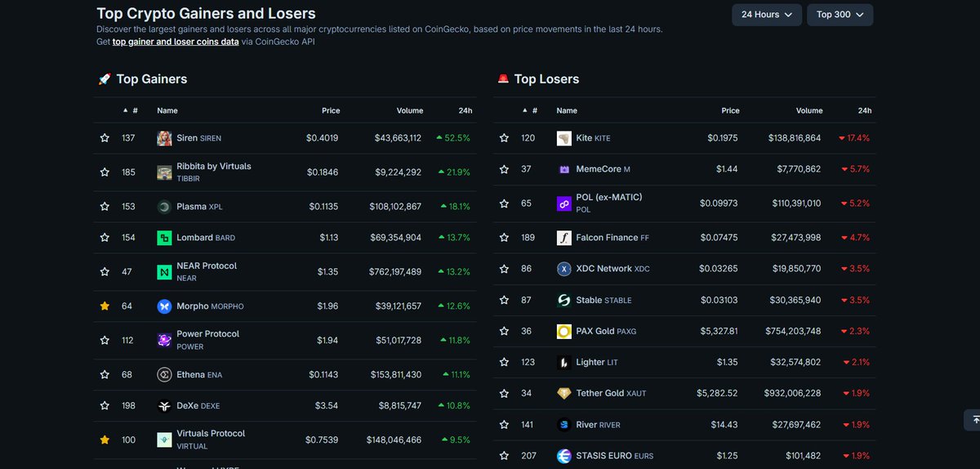
Task: Click the Top Losers section heading
Action: tap(546, 79)
